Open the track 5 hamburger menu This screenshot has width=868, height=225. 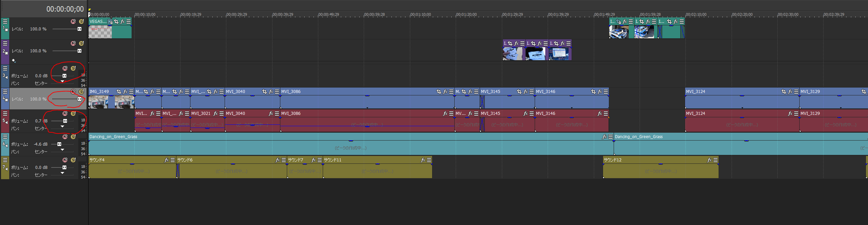pos(5,114)
